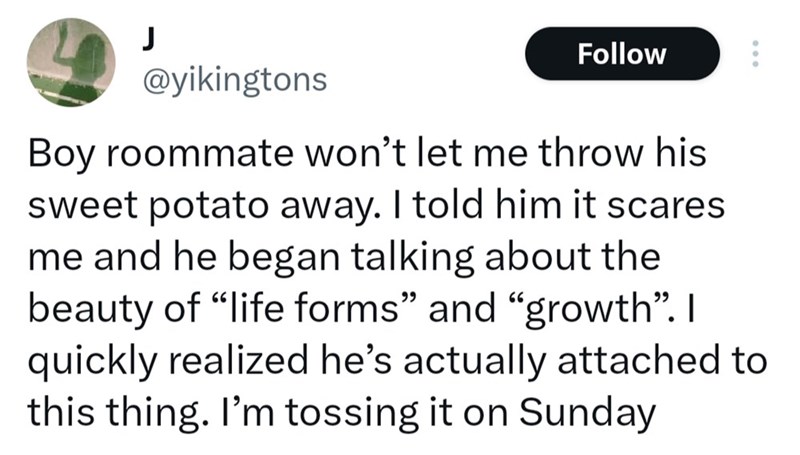The height and width of the screenshot is (455, 800).
Task: Open the three-dot more options menu
Action: coord(755,53)
